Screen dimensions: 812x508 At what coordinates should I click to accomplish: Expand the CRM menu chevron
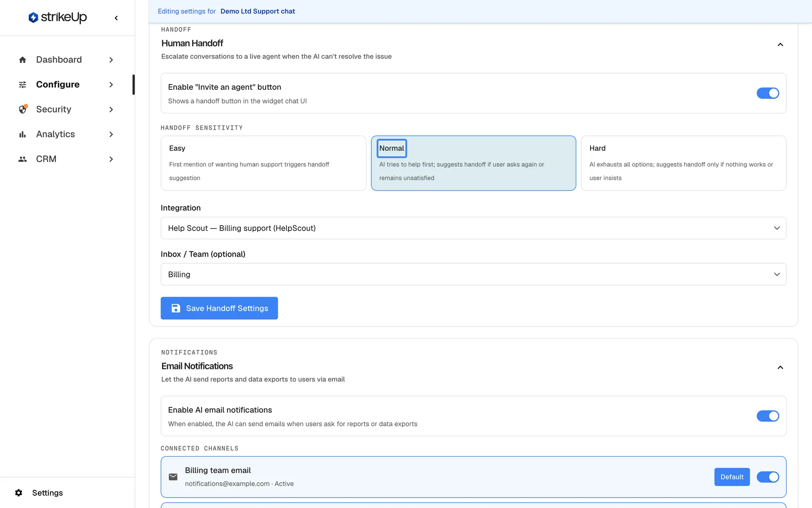pos(111,159)
